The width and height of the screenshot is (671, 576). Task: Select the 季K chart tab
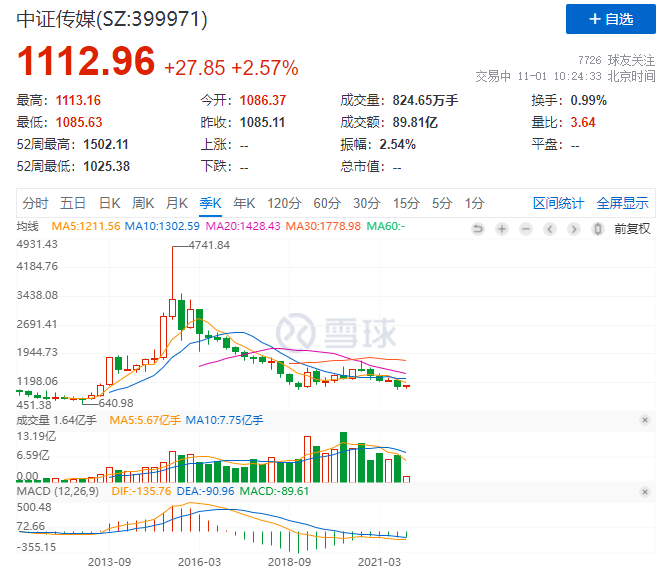point(211,203)
